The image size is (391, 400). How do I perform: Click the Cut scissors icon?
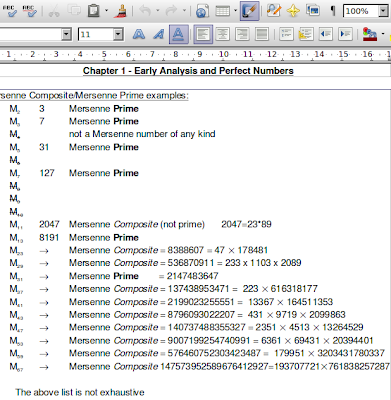point(54,11)
